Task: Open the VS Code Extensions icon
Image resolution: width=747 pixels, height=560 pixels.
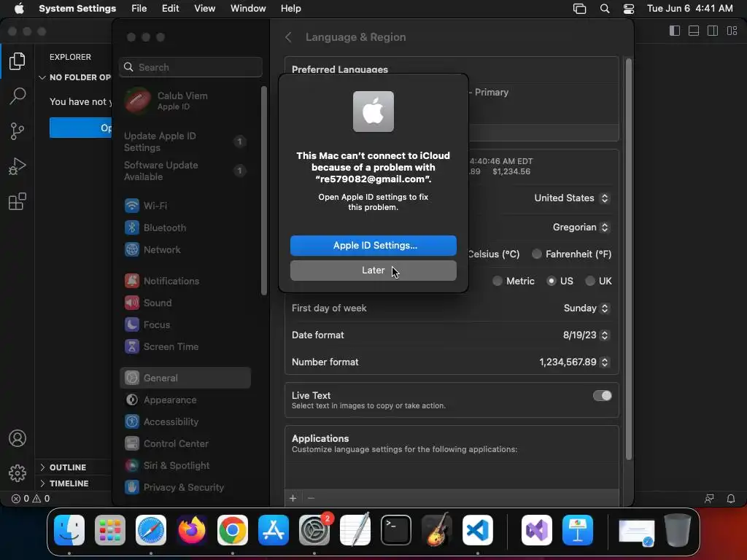Action: [x=18, y=201]
